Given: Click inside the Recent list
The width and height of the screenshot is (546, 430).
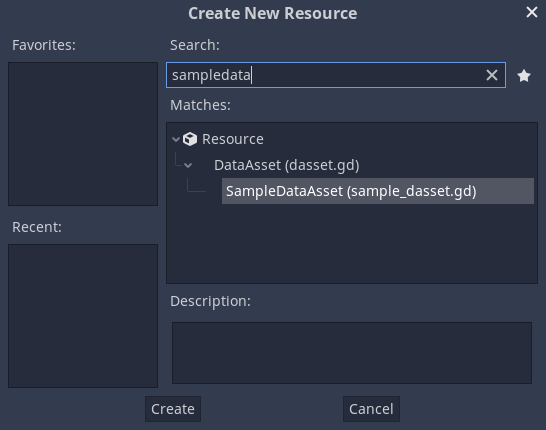Looking at the screenshot, I should 83,316.
